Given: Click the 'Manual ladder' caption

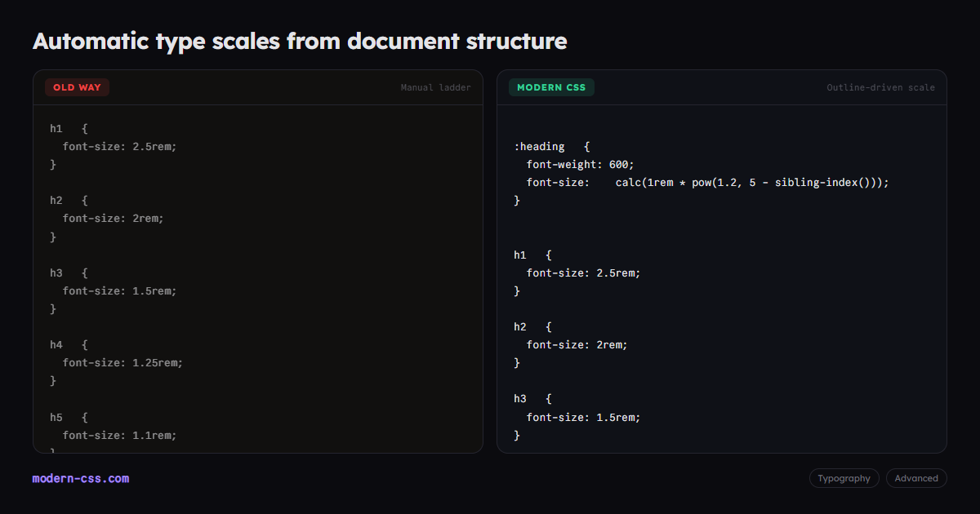Looking at the screenshot, I should 435,87.
